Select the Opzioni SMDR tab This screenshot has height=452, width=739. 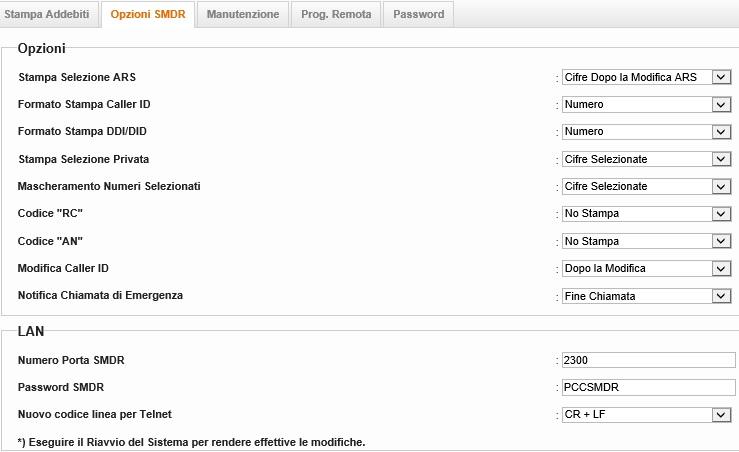[148, 15]
